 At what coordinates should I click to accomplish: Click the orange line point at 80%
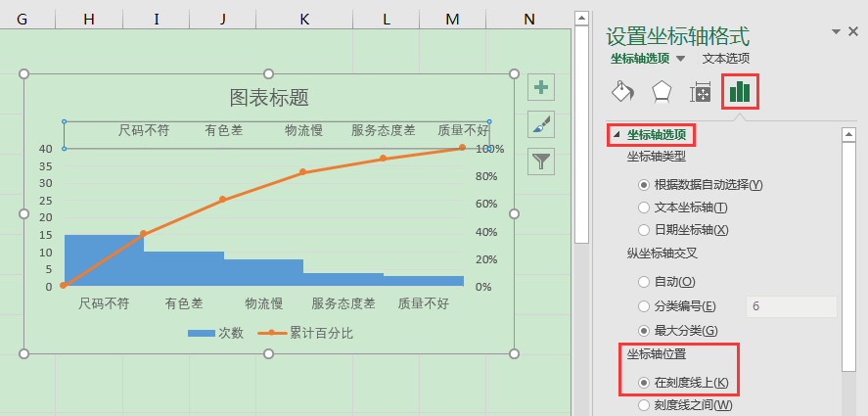[x=302, y=171]
